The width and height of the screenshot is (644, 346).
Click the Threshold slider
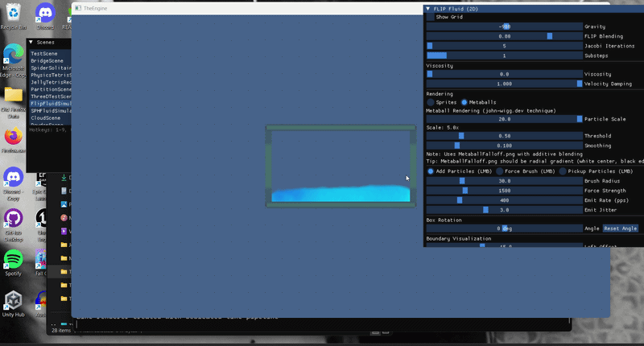pyautogui.click(x=505, y=136)
